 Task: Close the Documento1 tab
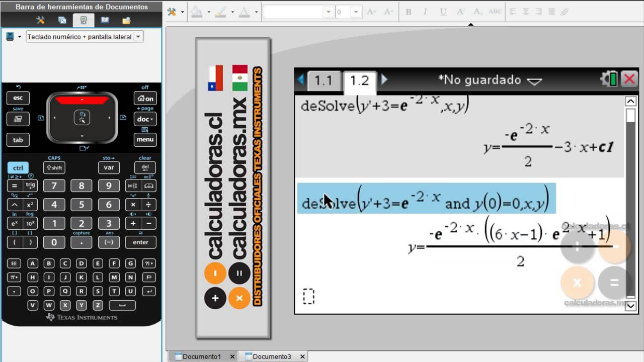tap(232, 356)
